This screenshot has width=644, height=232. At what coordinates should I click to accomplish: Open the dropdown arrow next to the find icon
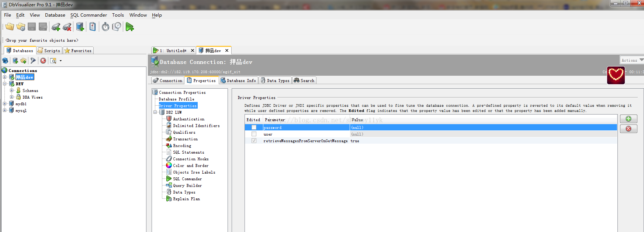(60, 61)
